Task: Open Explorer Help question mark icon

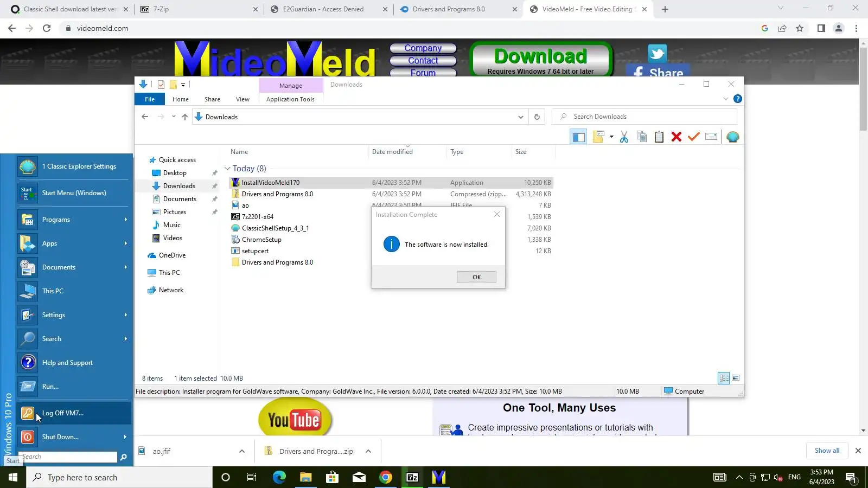Action: pyautogui.click(x=737, y=99)
